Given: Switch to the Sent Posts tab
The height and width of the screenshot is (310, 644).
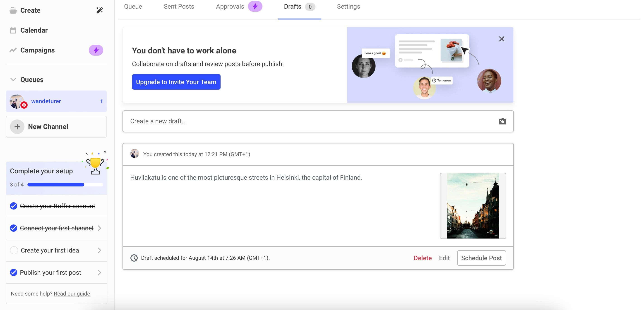Looking at the screenshot, I should point(179,7).
